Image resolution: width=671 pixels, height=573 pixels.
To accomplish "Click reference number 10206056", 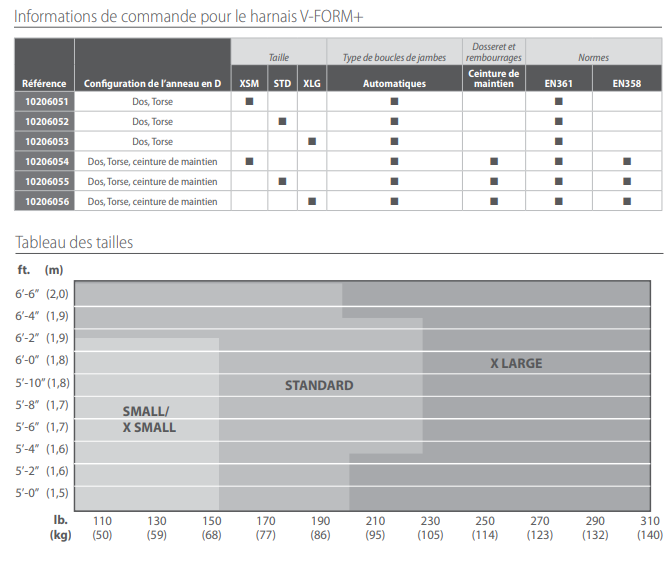I will (x=47, y=202).
